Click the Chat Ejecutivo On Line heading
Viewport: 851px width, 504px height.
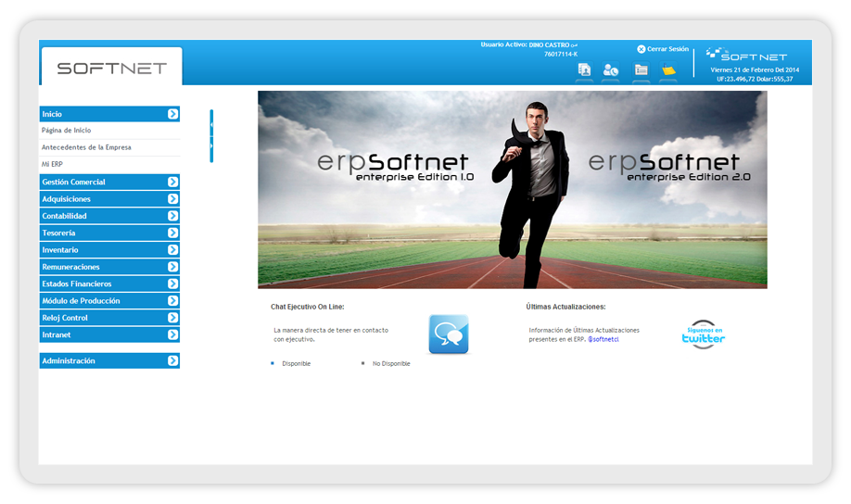coord(307,307)
